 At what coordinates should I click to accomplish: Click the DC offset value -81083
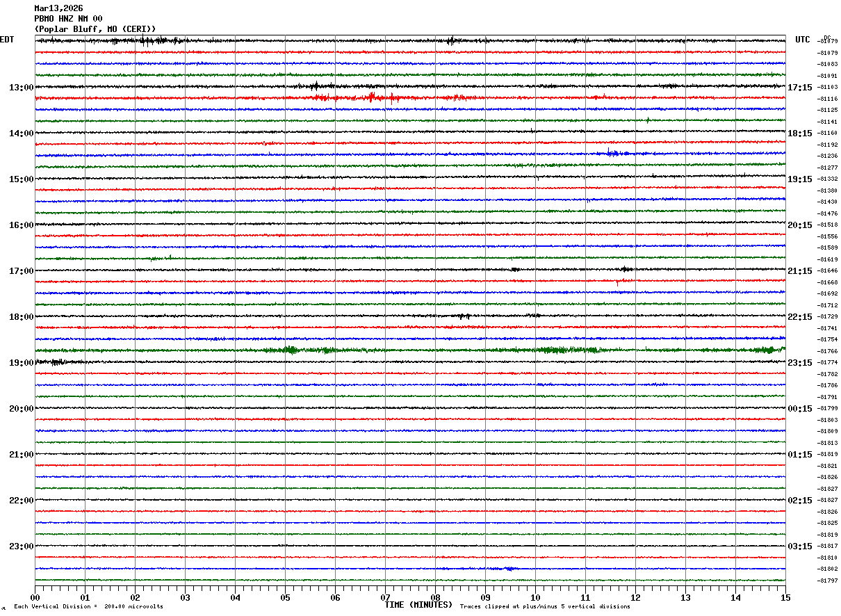pos(828,65)
